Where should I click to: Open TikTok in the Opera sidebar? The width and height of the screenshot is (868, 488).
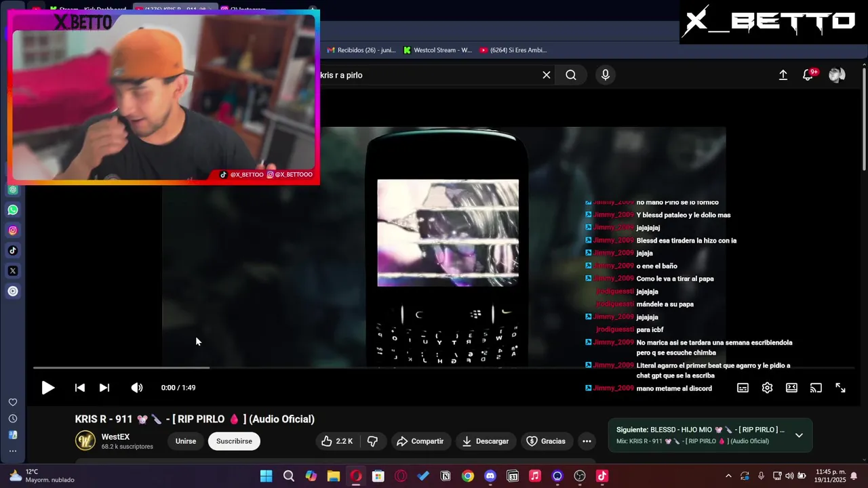coord(13,251)
